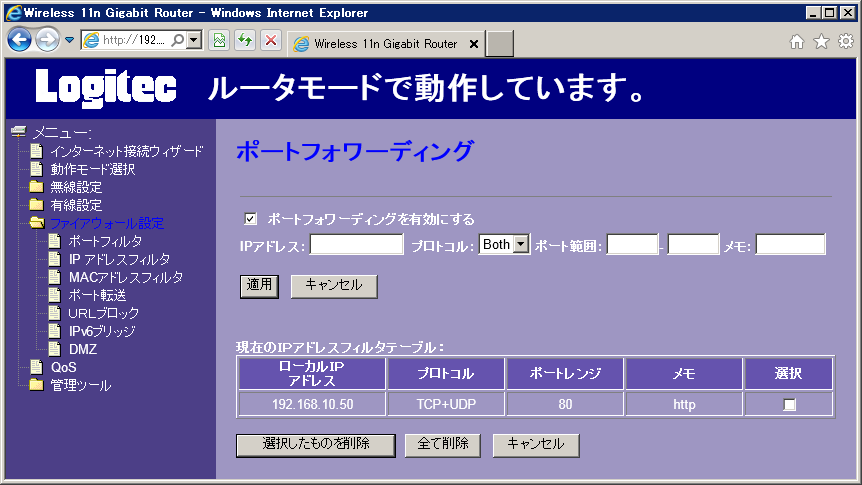This screenshot has width=862, height=485.
Task: Open the DMZ menu page
Action: point(82,349)
